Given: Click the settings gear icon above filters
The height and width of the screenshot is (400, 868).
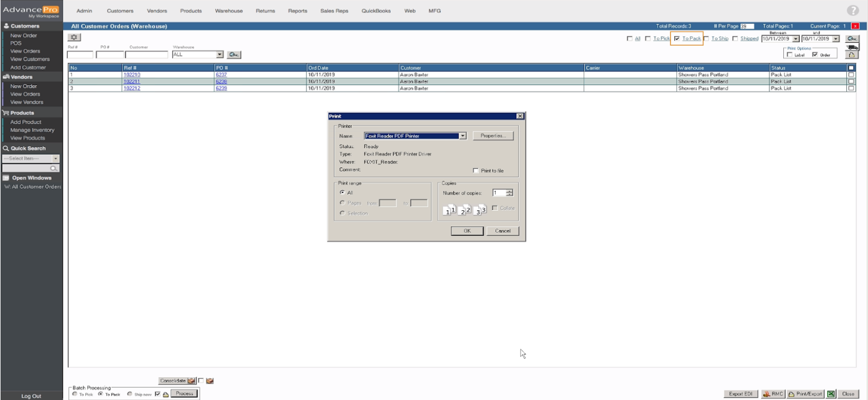Looking at the screenshot, I should (x=74, y=37).
